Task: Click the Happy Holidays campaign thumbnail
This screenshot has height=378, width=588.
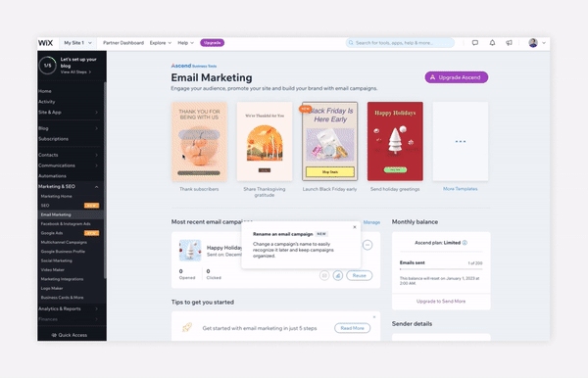Action: point(190,251)
